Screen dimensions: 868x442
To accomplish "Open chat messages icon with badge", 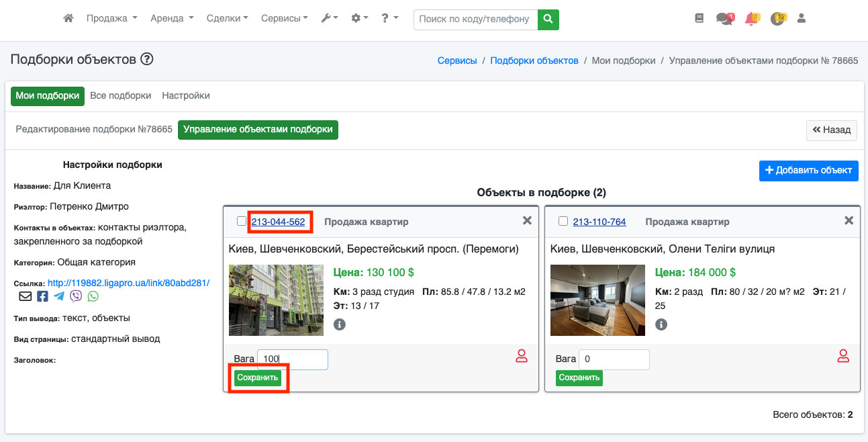I will [725, 19].
